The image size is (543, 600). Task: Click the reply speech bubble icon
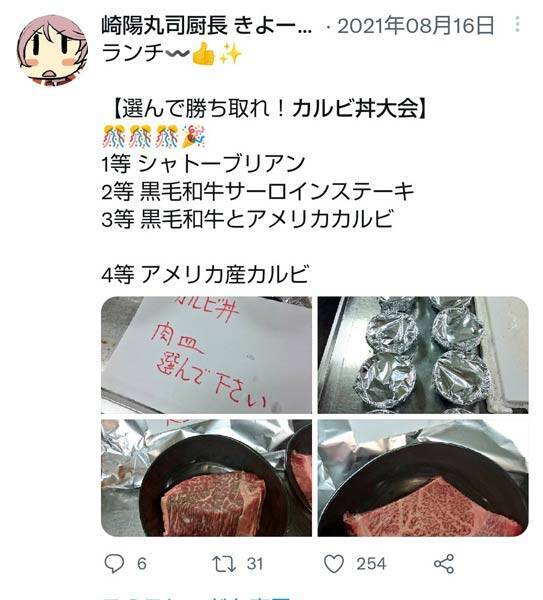pos(114,564)
